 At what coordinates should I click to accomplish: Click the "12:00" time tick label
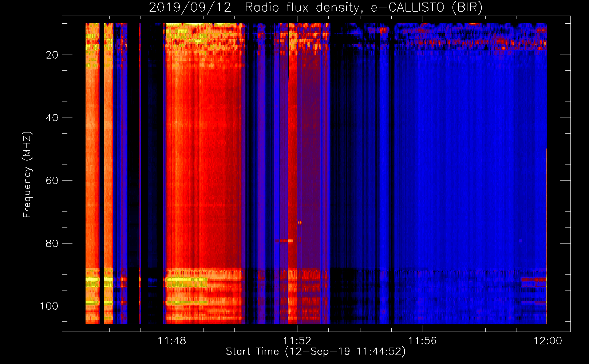[x=548, y=341]
